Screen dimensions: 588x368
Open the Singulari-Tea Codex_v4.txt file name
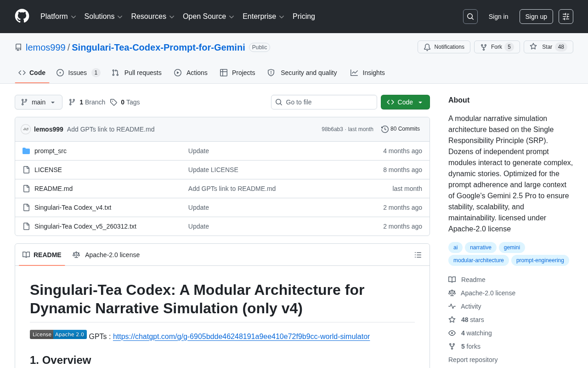73,207
